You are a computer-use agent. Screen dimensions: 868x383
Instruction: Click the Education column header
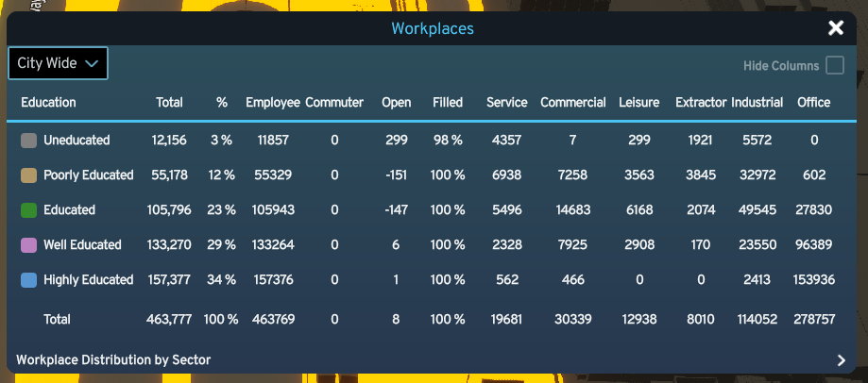coord(48,102)
